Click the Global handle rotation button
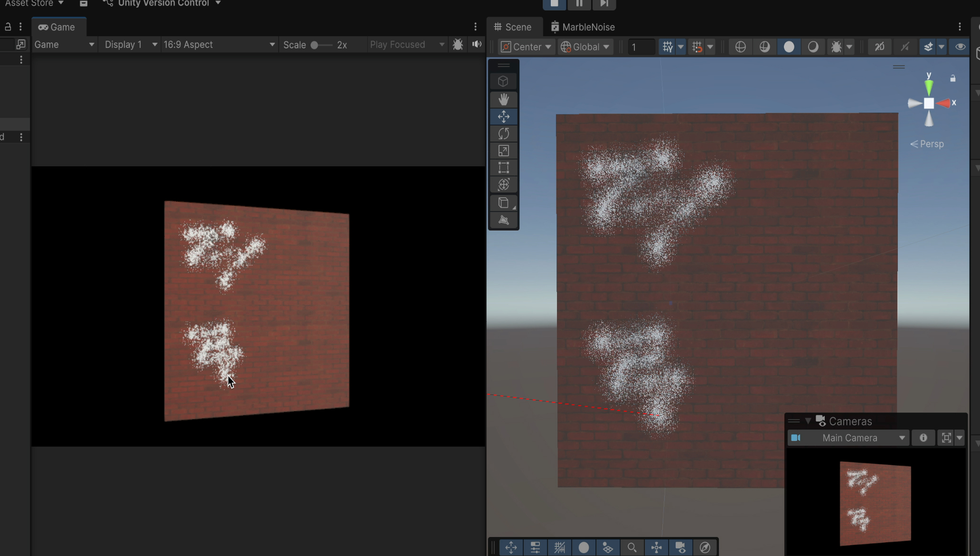980x556 pixels. pos(585,47)
